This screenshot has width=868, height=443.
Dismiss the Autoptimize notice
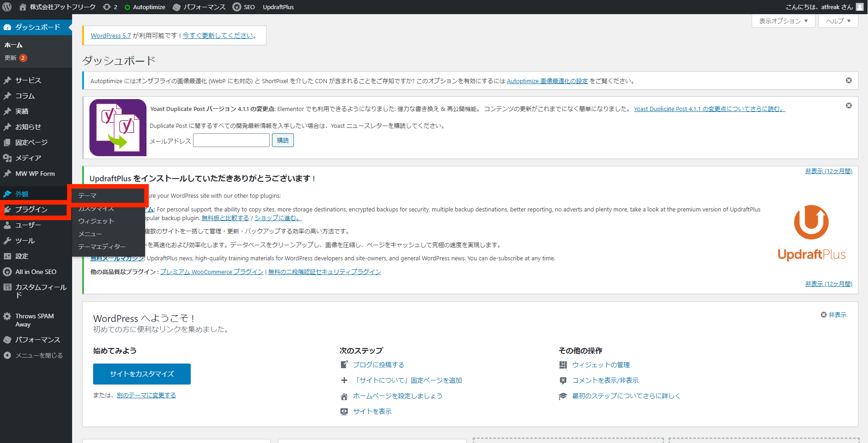point(849,80)
